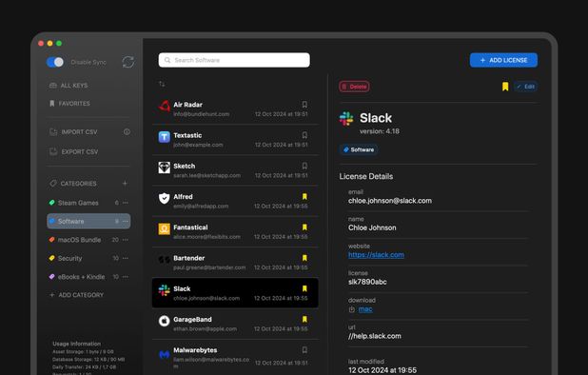This screenshot has width=588, height=375.
Task: Open ALL KEYS in sidebar
Action: pyautogui.click(x=69, y=86)
